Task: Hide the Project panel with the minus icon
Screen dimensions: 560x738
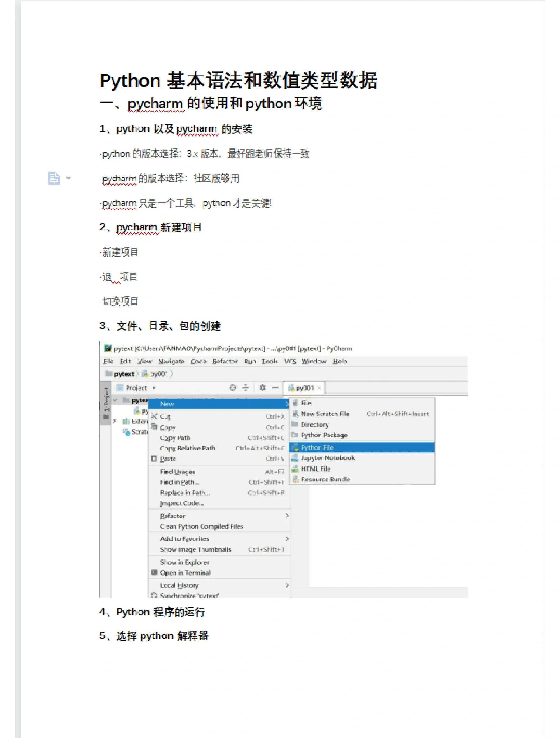Action: tap(275, 387)
